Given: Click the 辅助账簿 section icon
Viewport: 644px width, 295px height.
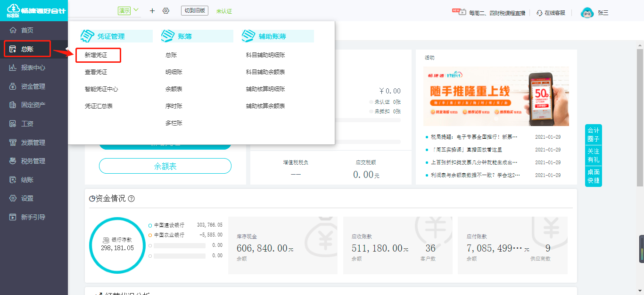Looking at the screenshot, I should (x=248, y=36).
